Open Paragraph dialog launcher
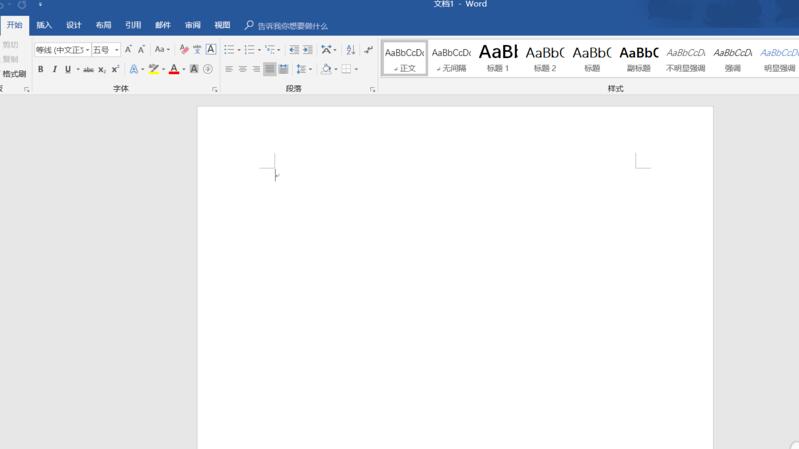 [372, 90]
